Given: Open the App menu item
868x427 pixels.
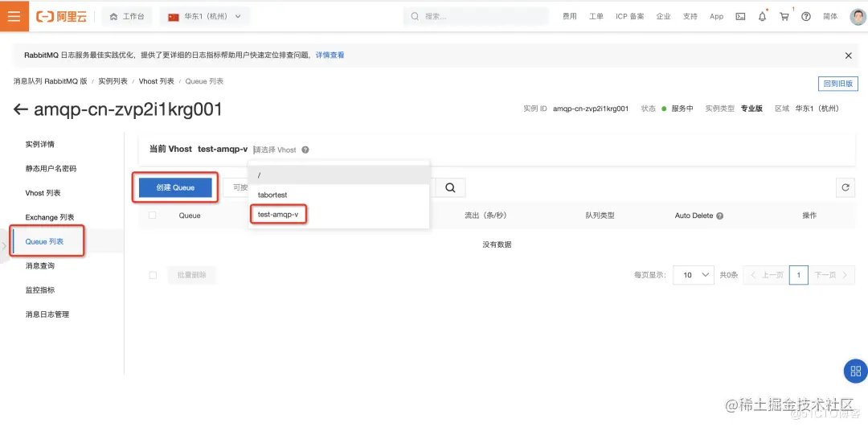Looking at the screenshot, I should coord(716,17).
